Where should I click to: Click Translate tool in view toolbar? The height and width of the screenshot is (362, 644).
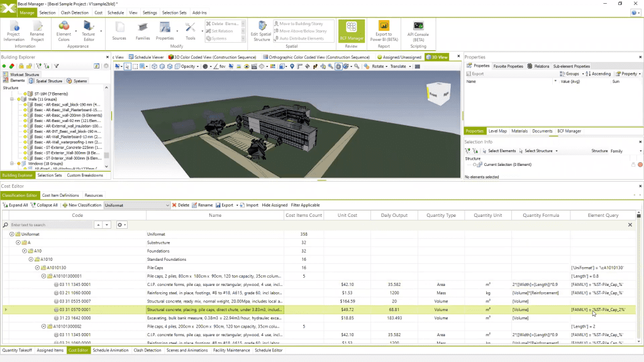398,67
